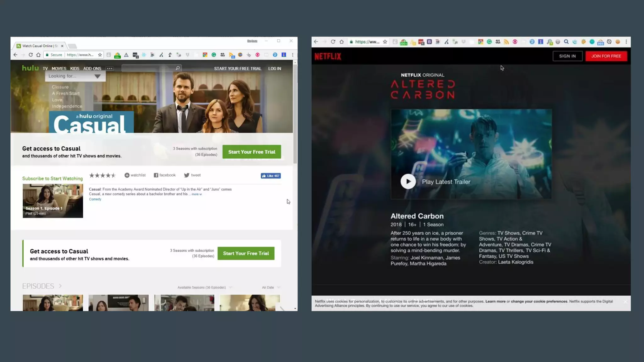Share Casual via facebook icon
The image size is (644, 362).
pyautogui.click(x=156, y=175)
